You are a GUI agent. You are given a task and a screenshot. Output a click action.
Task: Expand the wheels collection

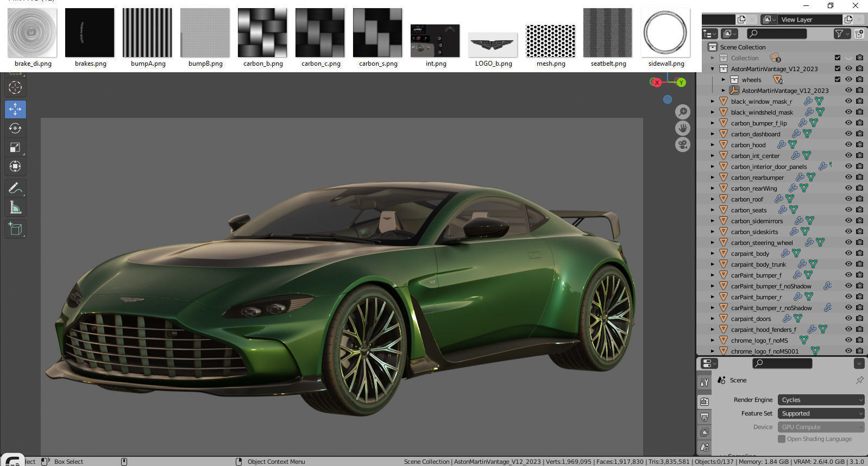point(724,80)
